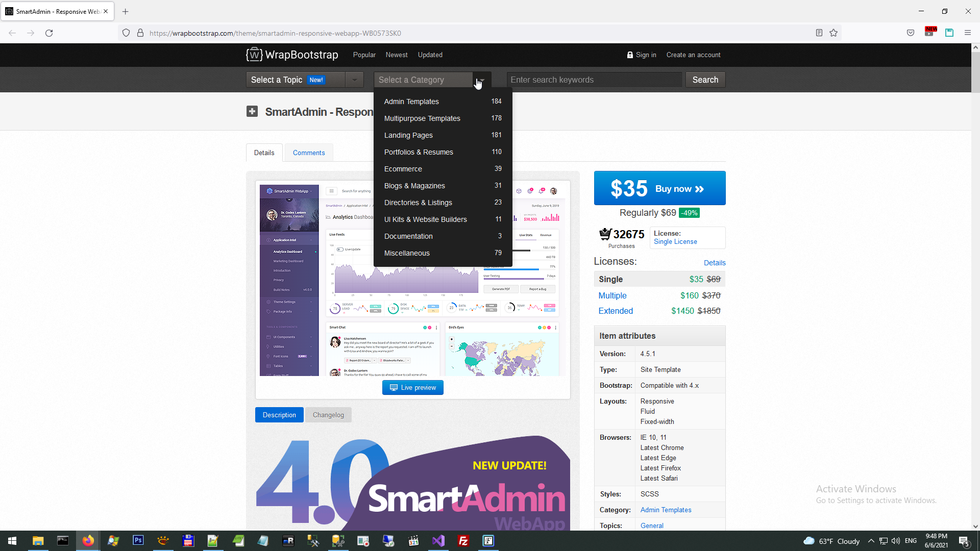
Task: Open Firefox hamburger menu
Action: pyautogui.click(x=968, y=33)
